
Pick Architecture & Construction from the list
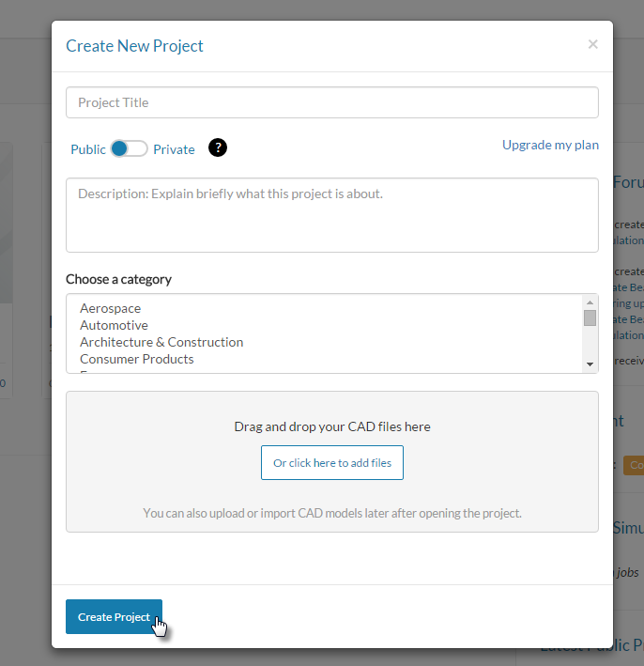[161, 342]
